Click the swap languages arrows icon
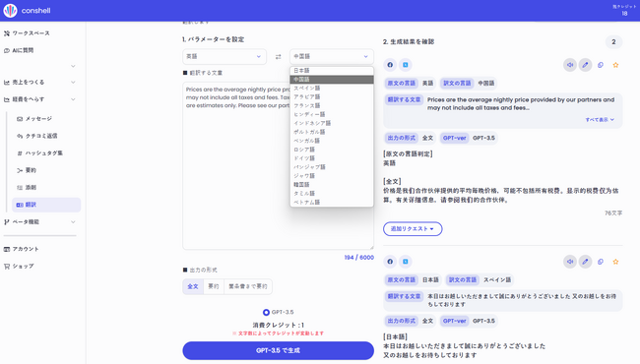640x364 pixels. pos(278,57)
